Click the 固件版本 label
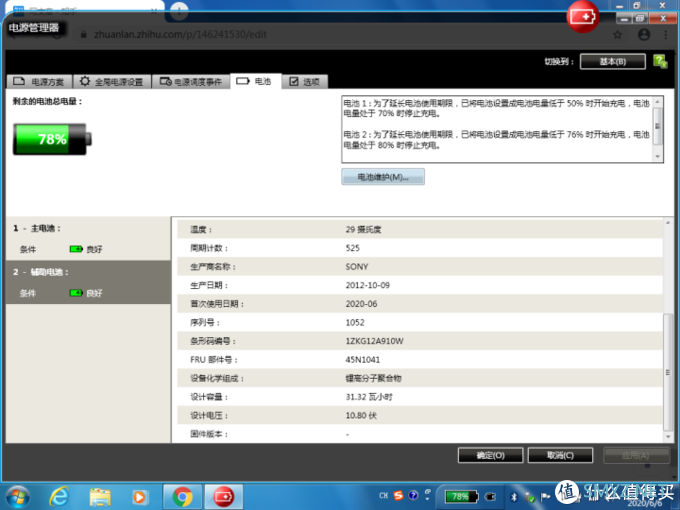This screenshot has width=680, height=510. (x=209, y=434)
